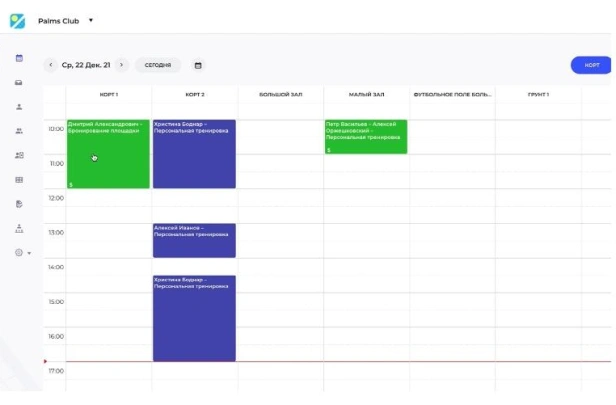This screenshot has height=405, width=616.
Task: Open the single person sidebar icon
Action: [19, 106]
